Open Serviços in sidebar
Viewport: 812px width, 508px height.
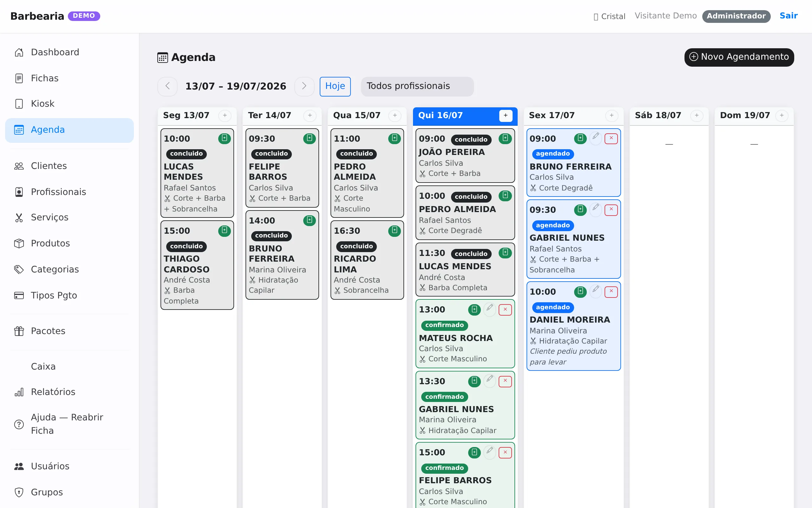(x=69, y=217)
